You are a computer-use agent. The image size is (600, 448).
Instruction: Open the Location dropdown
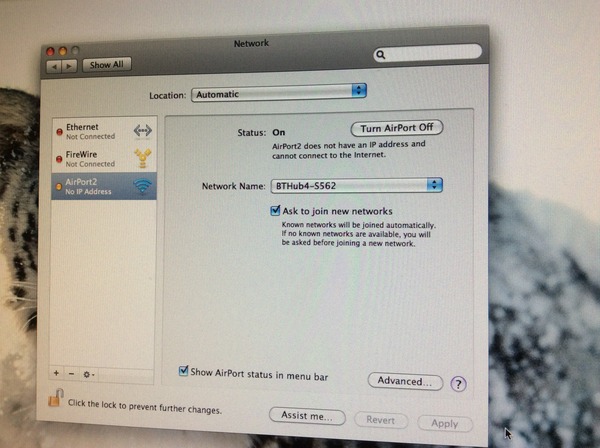click(279, 93)
